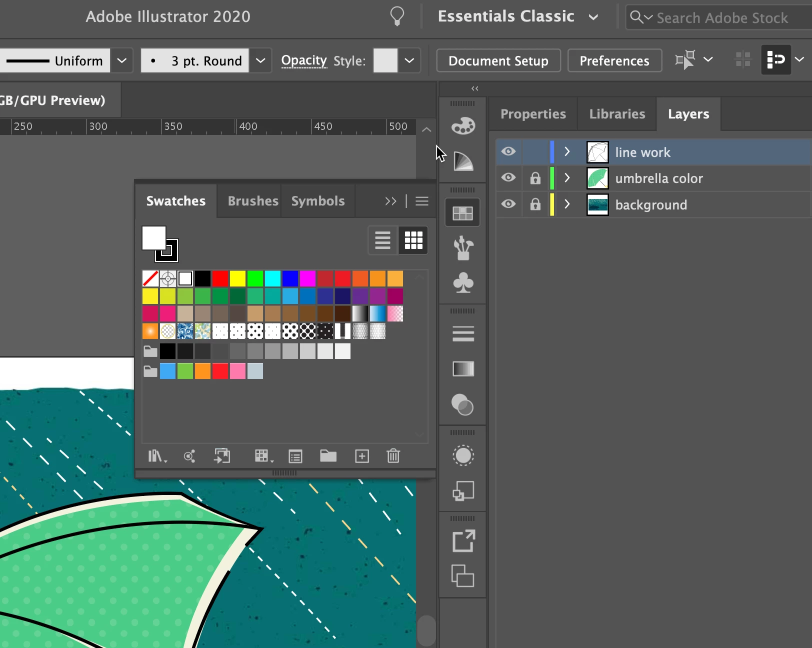Open the Essentials Classic workspace switcher
The width and height of the screenshot is (812, 648).
[x=518, y=16]
